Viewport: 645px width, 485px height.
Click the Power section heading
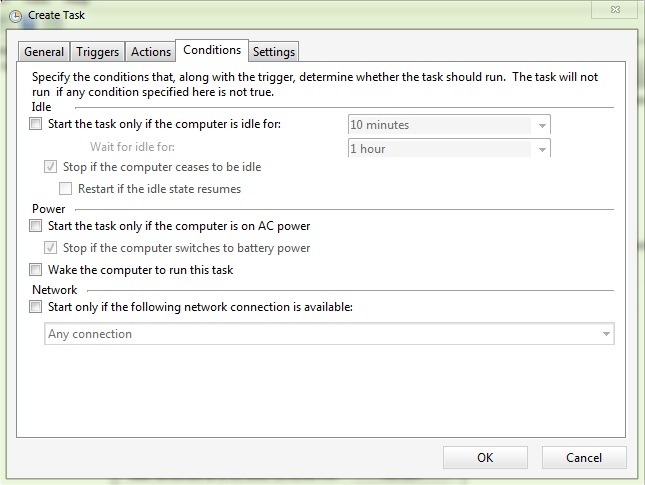pyautogui.click(x=49, y=209)
